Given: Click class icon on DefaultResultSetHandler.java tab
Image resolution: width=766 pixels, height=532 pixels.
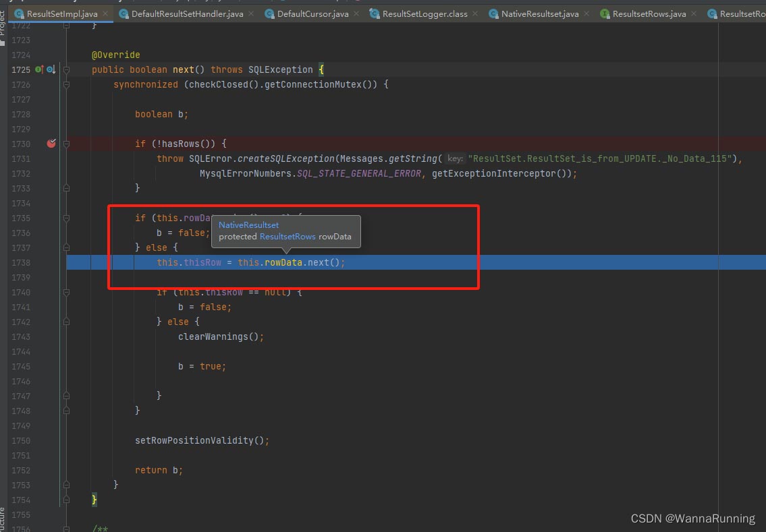Looking at the screenshot, I should [x=124, y=13].
